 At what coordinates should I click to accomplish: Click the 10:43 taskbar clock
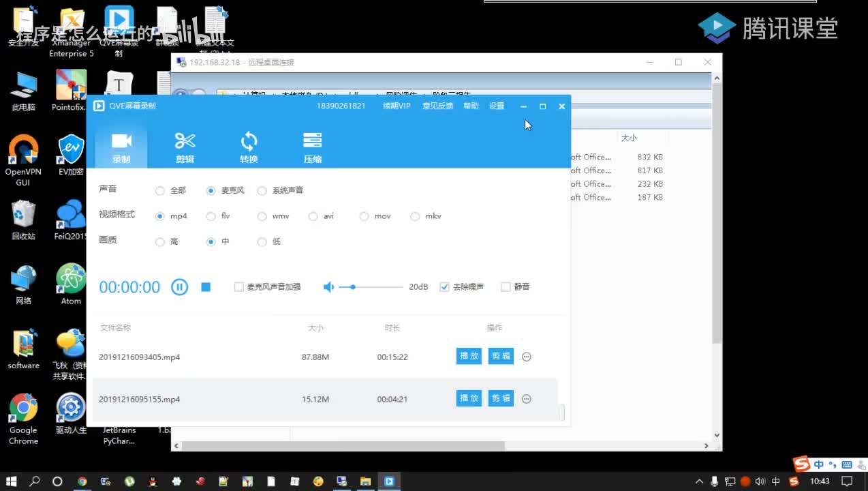click(820, 481)
